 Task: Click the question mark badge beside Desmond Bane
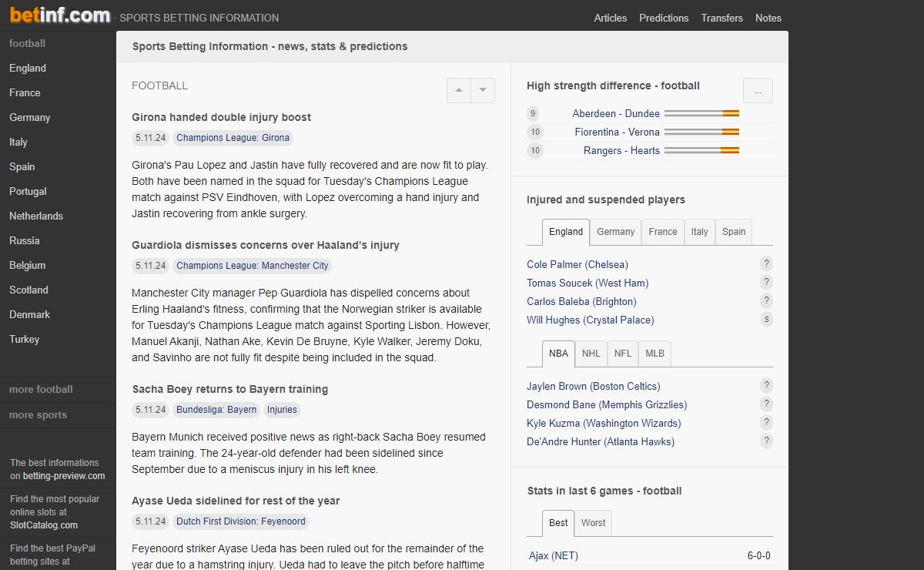point(766,404)
